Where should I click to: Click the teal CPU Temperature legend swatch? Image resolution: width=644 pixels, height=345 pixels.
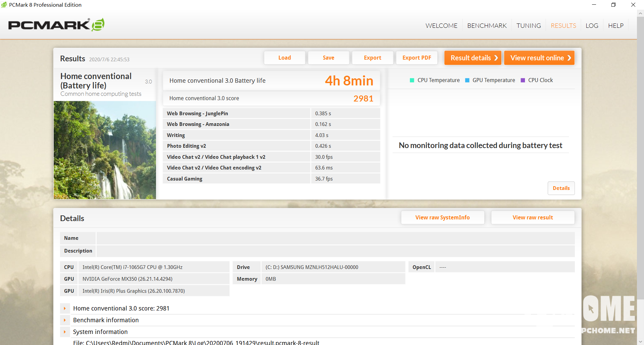pyautogui.click(x=412, y=80)
